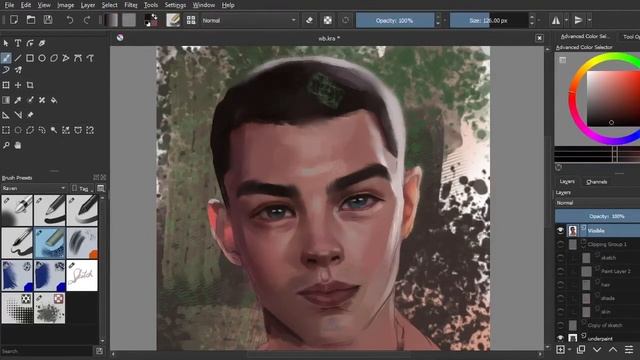Screen dimensions: 640x360
Task: Open the File menu
Action: pyautogui.click(x=9, y=5)
